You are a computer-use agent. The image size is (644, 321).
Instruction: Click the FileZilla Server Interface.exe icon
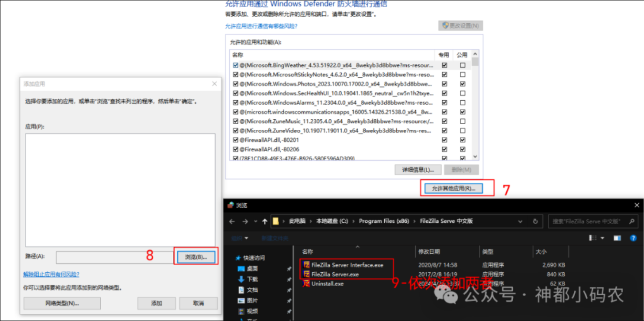pyautogui.click(x=306, y=265)
